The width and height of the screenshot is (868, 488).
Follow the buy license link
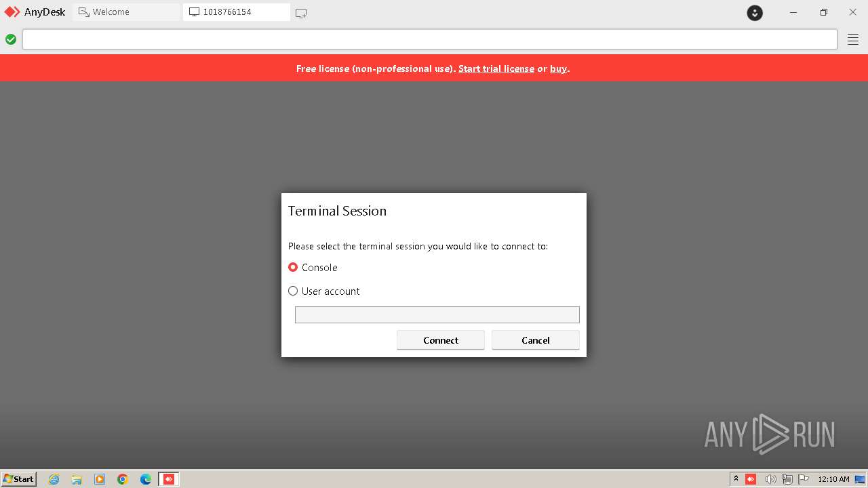pos(558,68)
